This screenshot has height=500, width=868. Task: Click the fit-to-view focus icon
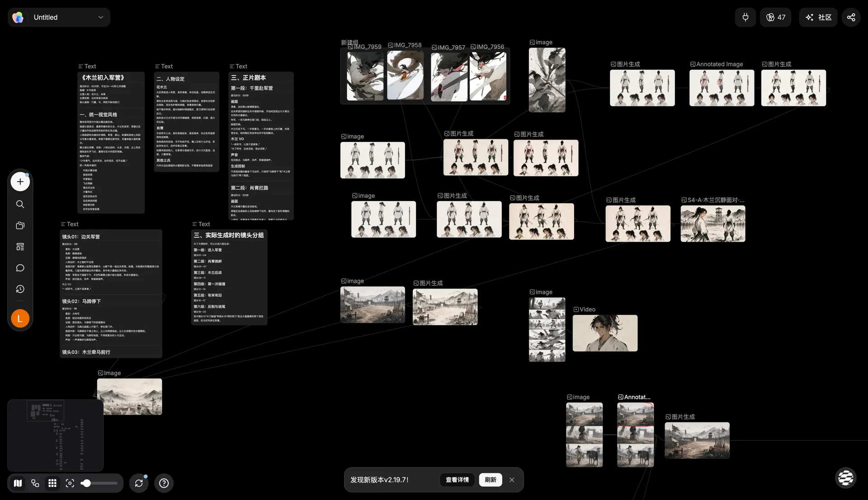pyautogui.click(x=70, y=483)
